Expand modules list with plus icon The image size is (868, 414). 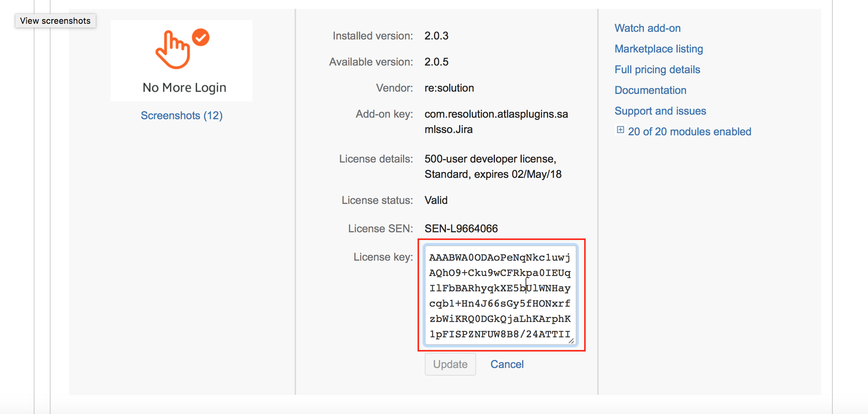pos(620,130)
